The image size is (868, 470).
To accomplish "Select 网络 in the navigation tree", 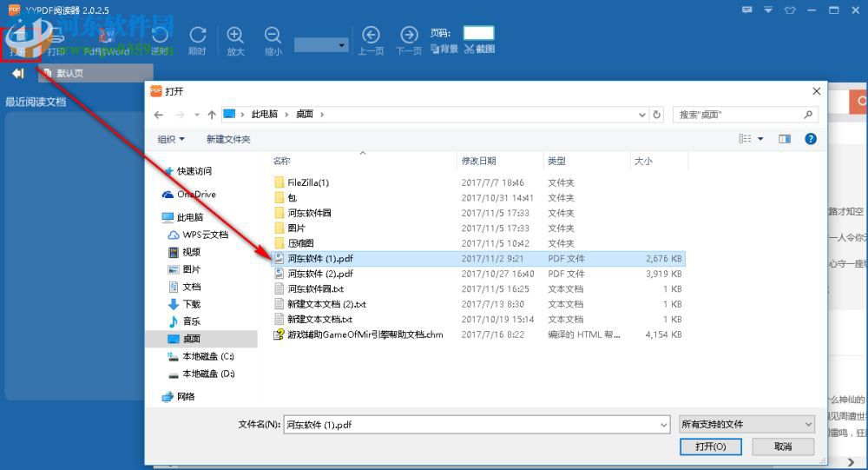I will [186, 397].
